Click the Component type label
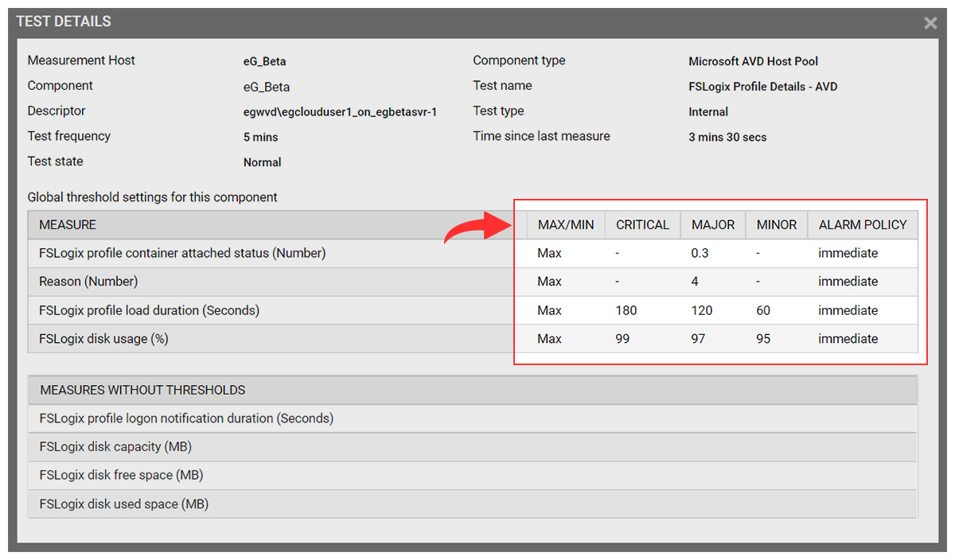This screenshot has width=955, height=560. click(519, 60)
